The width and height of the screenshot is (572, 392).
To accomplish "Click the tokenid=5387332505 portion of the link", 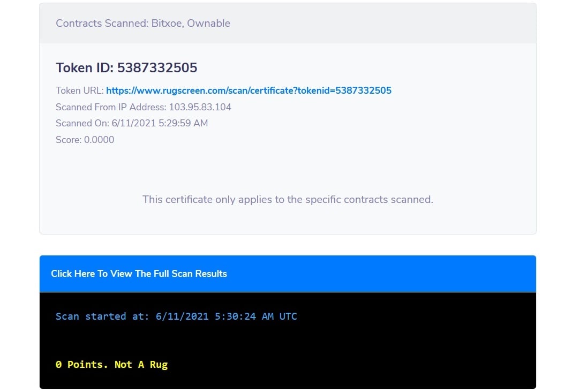I will click(344, 91).
